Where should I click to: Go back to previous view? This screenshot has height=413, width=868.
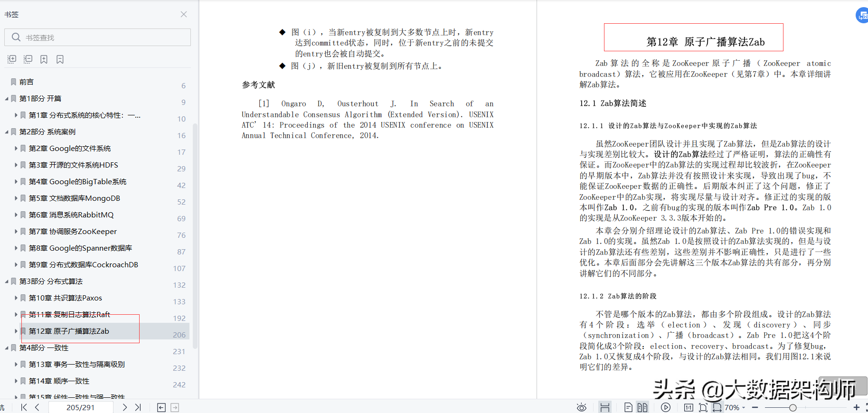click(161, 407)
